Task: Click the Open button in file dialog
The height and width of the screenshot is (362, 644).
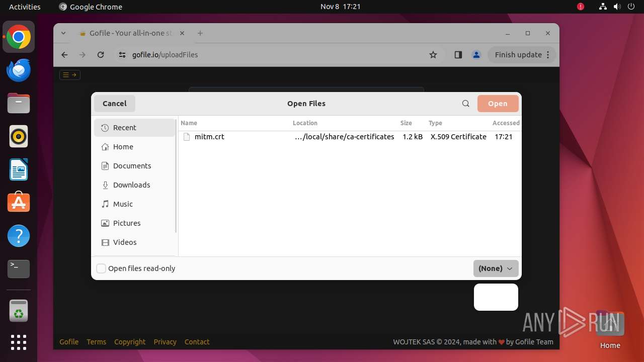Action: click(x=498, y=104)
